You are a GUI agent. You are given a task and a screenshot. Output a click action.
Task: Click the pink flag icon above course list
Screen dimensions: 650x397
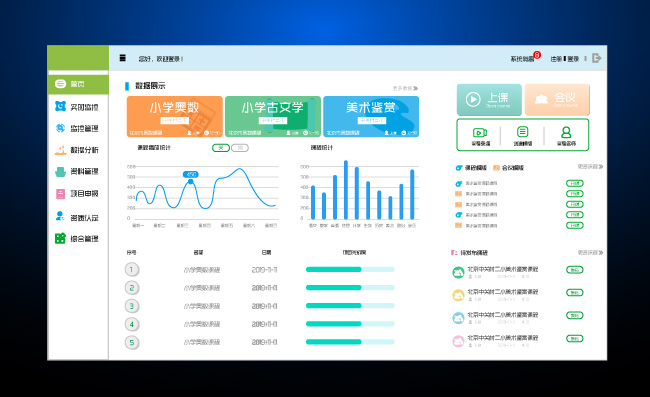pos(454,252)
